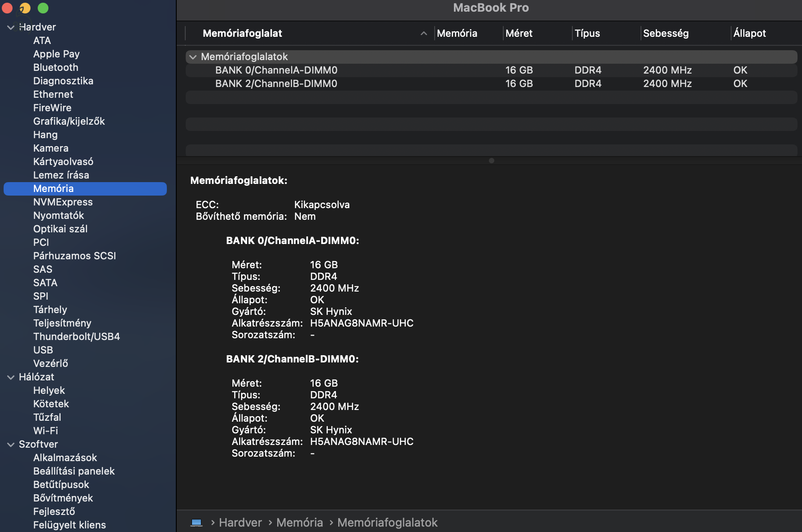The height and width of the screenshot is (532, 802).
Task: Open ATA in the sidebar
Action: pos(42,41)
